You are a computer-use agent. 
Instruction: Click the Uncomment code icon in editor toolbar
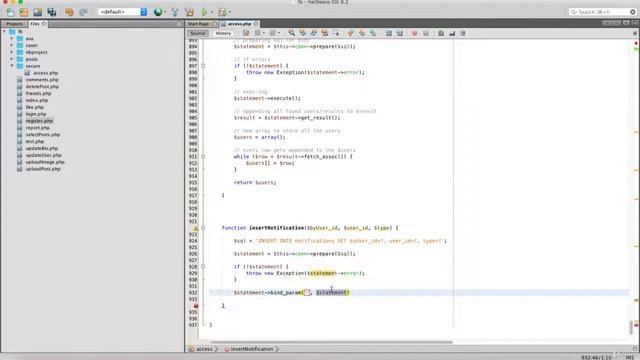452,33
